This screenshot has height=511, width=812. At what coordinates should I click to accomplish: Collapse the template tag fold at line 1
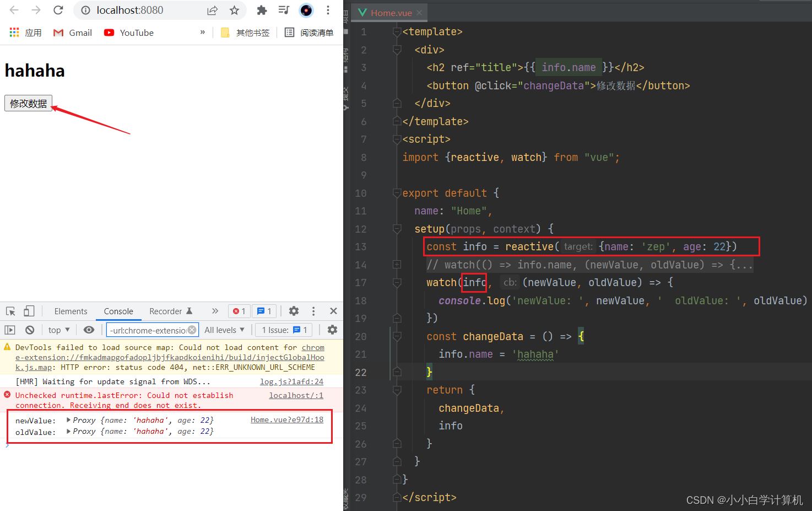(x=397, y=32)
